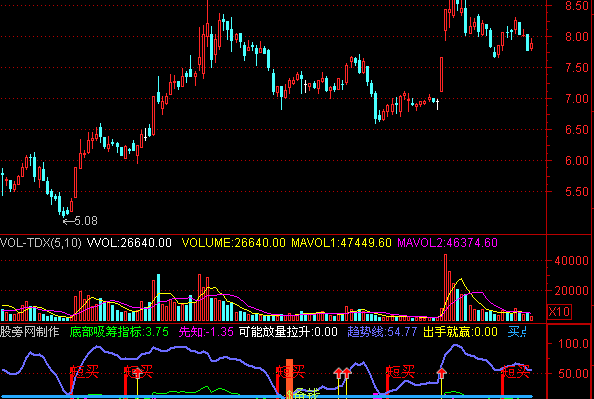Click the 40000 volume axis label

coord(572,260)
